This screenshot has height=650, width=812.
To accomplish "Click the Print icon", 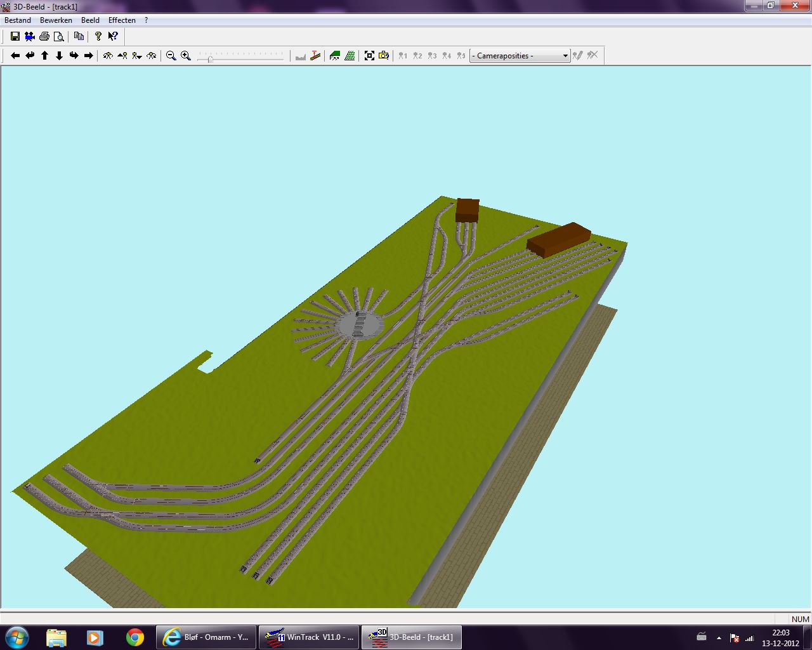I will [x=44, y=36].
